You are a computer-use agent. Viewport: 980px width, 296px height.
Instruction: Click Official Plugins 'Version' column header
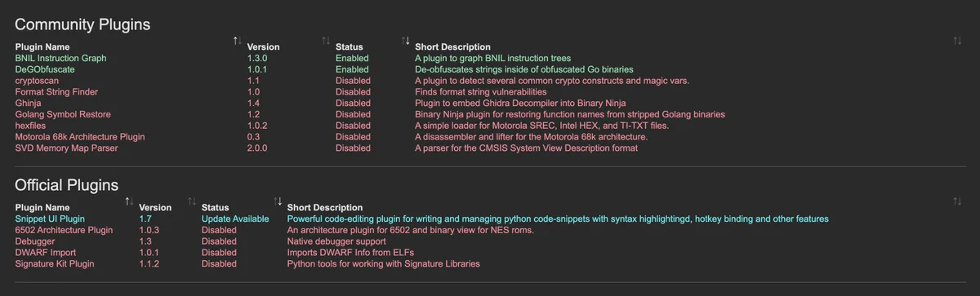[x=155, y=208]
